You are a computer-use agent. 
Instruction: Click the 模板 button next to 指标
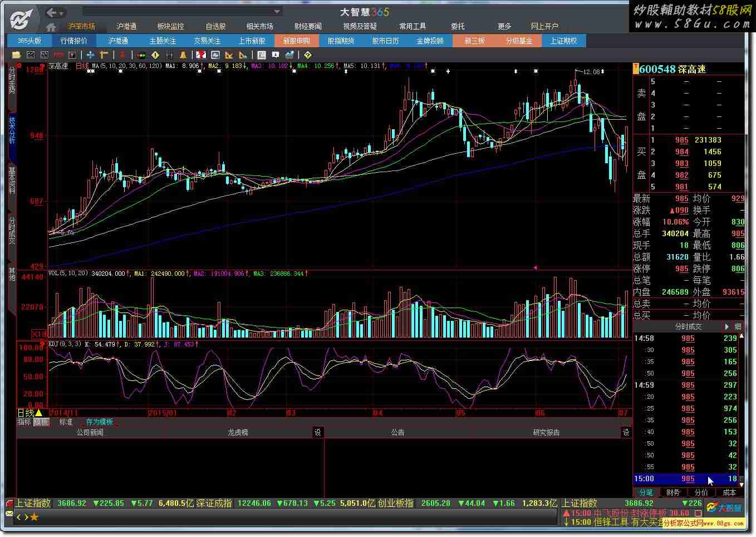[x=41, y=422]
